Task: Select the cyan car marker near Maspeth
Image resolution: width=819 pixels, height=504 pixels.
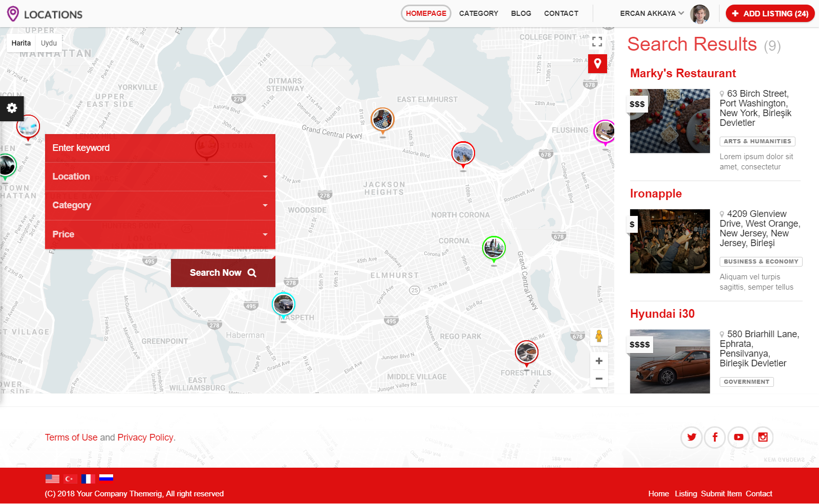Action: tap(284, 305)
